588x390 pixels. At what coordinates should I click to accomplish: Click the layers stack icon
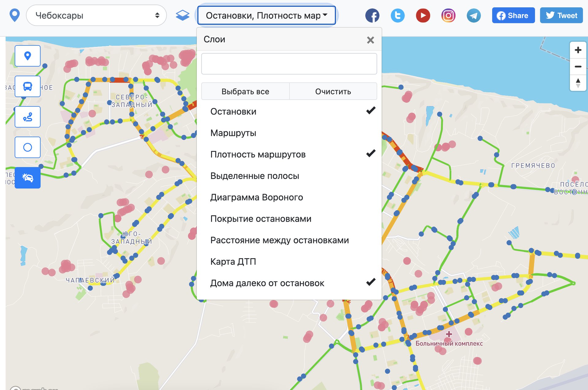coord(183,15)
